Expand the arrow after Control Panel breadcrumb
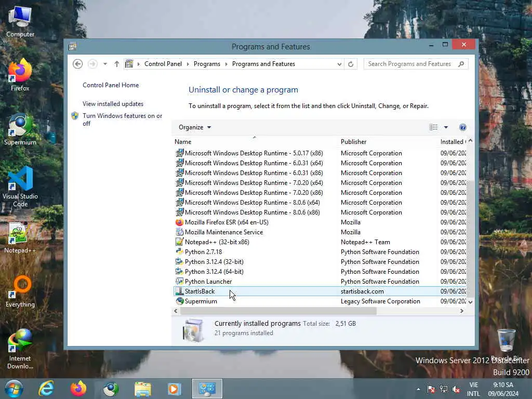This screenshot has height=399, width=532. point(188,64)
